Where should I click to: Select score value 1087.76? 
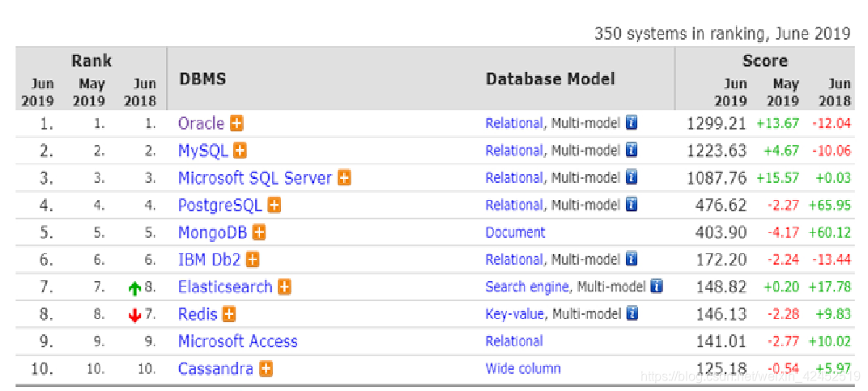click(x=717, y=178)
